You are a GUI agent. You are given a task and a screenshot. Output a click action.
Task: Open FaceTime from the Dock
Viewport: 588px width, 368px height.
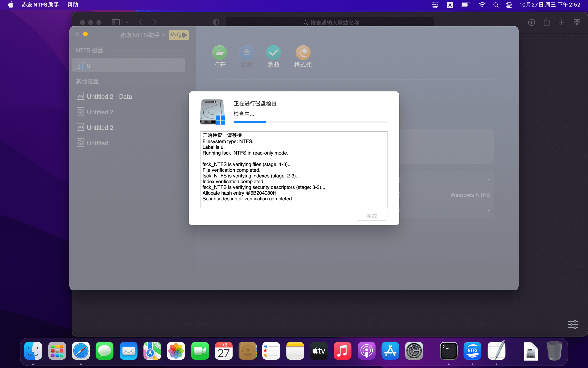pos(200,351)
